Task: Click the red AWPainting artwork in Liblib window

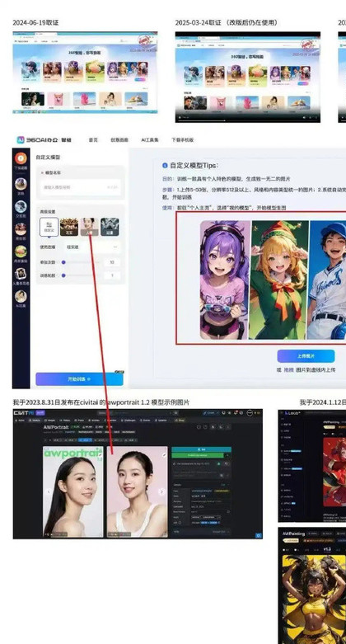Action: [x=334, y=472]
